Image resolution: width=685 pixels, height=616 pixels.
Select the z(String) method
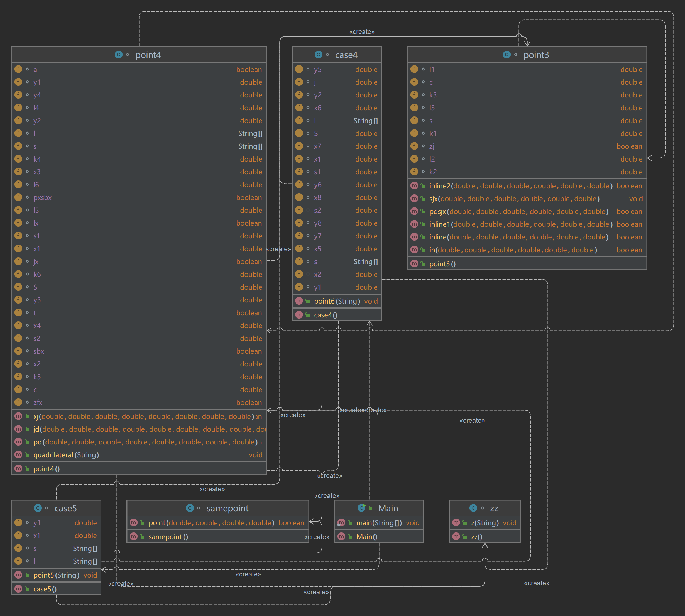tap(485, 523)
